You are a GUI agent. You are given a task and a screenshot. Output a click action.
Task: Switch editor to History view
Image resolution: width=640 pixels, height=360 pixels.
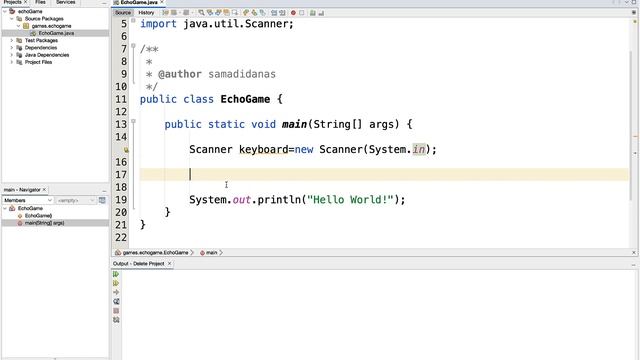point(146,13)
